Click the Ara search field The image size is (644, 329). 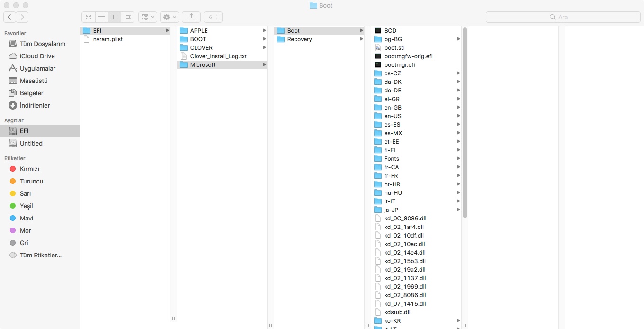click(x=563, y=17)
